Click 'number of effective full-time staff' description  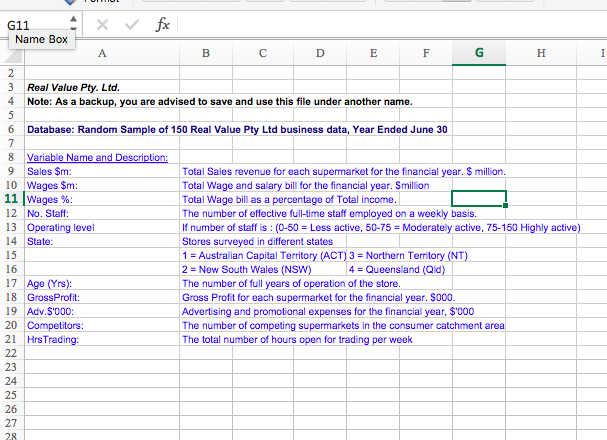pyautogui.click(x=329, y=213)
